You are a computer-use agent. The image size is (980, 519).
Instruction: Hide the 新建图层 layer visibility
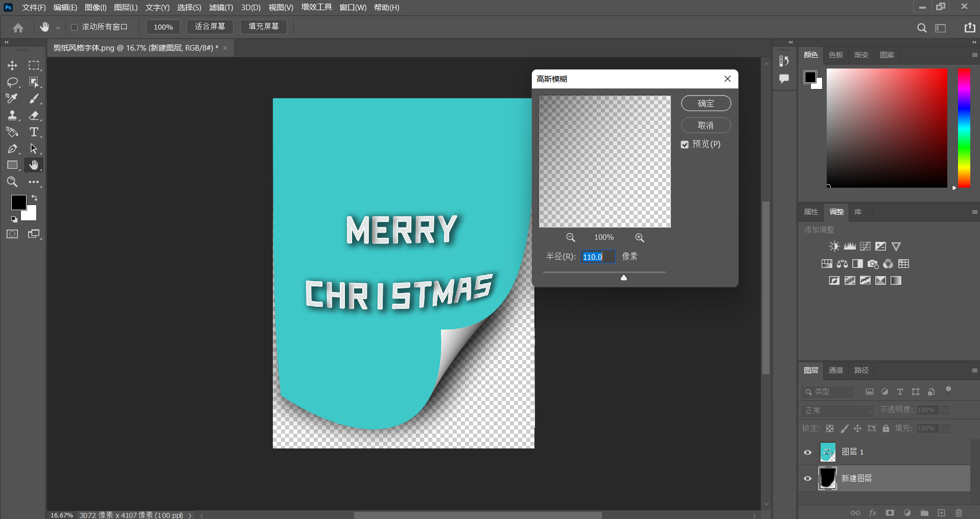(x=808, y=479)
